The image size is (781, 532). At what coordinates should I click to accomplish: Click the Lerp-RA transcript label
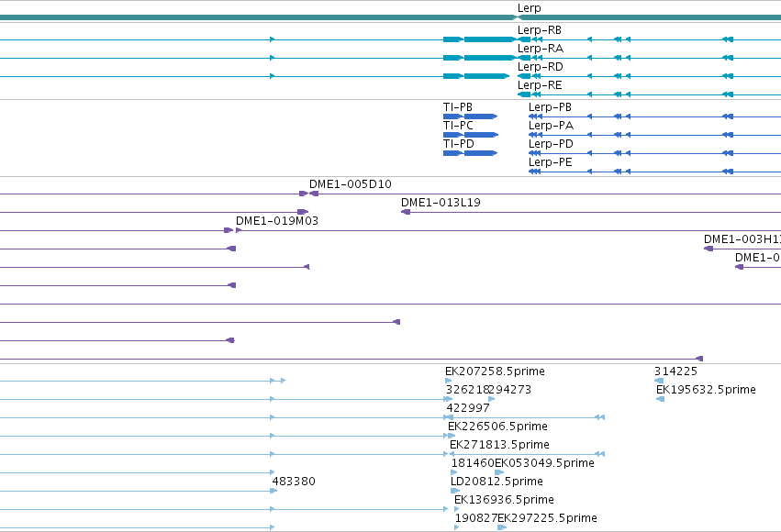541,49
